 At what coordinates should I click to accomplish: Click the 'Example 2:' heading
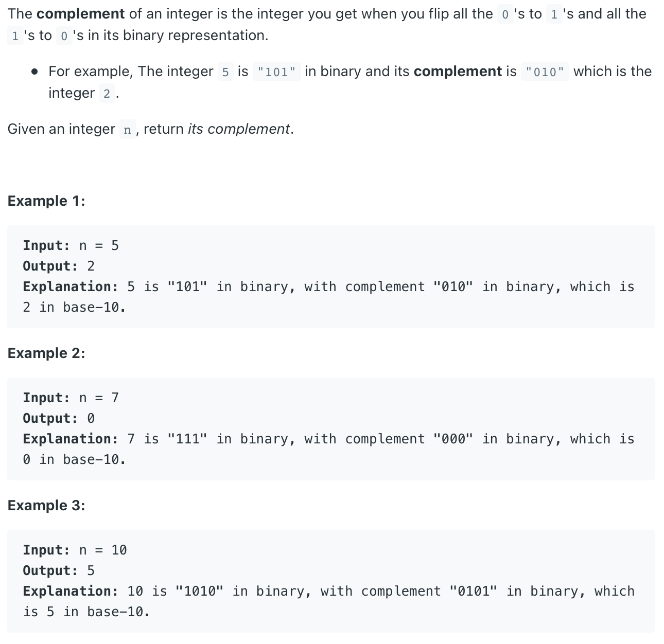[46, 353]
